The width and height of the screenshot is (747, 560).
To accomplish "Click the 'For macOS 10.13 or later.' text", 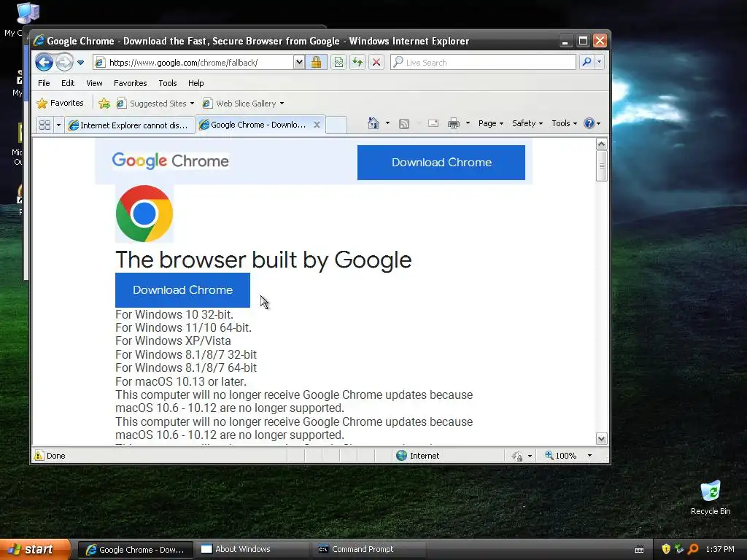I will (181, 382).
